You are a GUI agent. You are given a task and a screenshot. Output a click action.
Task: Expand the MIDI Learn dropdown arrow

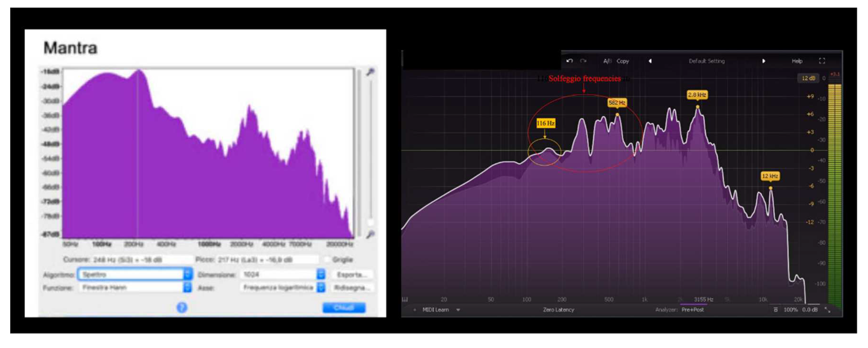(458, 310)
